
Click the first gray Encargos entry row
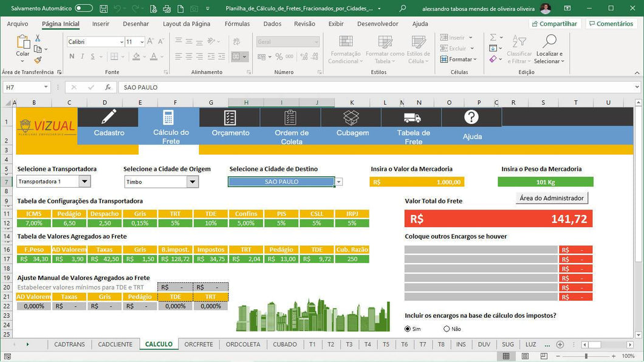pyautogui.click(x=481, y=250)
